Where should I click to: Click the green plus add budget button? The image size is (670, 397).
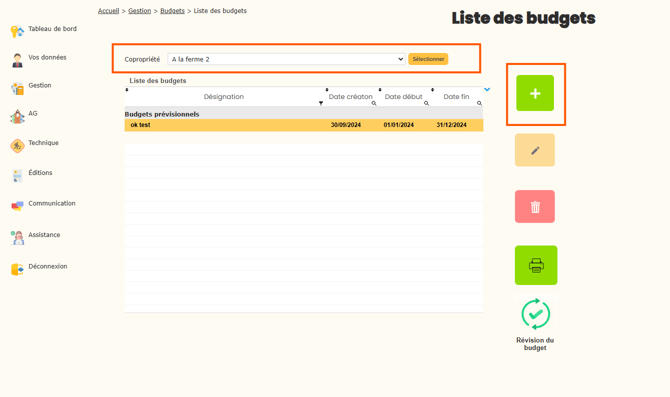(x=535, y=93)
